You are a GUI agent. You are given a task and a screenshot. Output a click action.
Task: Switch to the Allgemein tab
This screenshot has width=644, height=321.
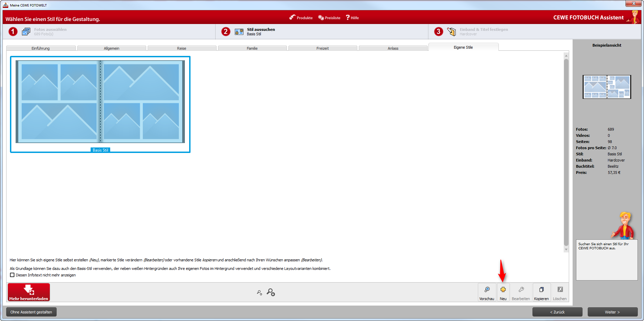pyautogui.click(x=112, y=48)
